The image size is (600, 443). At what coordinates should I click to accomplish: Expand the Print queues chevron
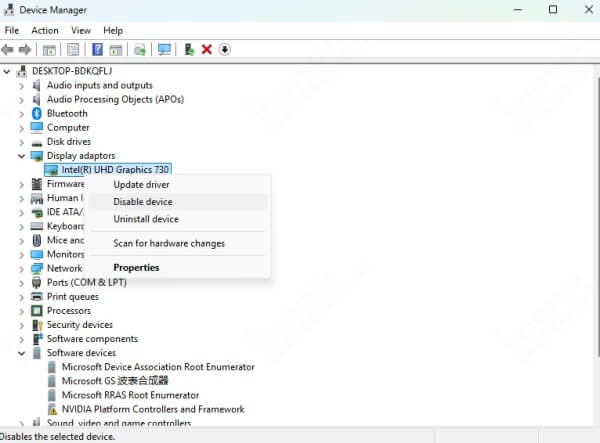(x=21, y=297)
